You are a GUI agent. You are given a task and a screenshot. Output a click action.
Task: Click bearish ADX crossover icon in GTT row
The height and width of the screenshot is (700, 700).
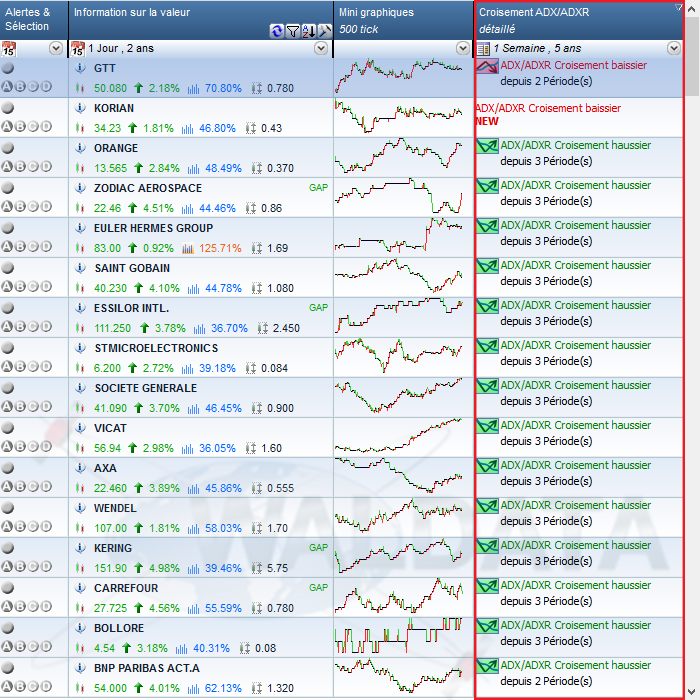click(487, 66)
